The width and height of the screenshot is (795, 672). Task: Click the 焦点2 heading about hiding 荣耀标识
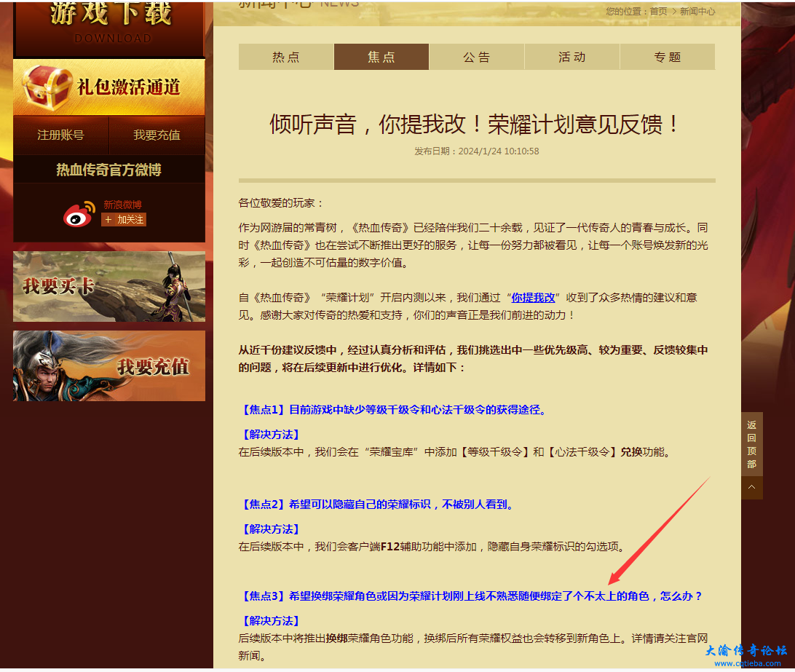[x=379, y=504]
